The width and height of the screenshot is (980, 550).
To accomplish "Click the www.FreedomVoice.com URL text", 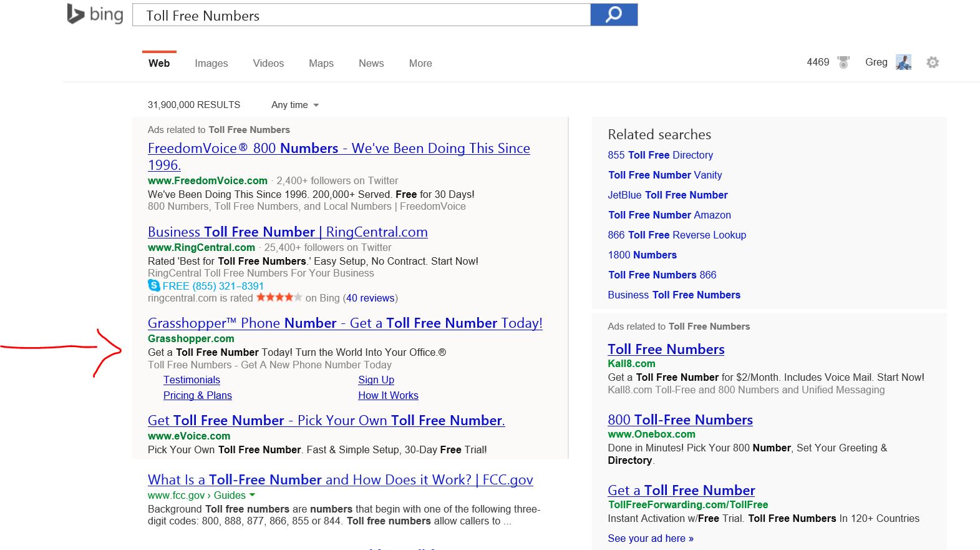I will click(208, 180).
